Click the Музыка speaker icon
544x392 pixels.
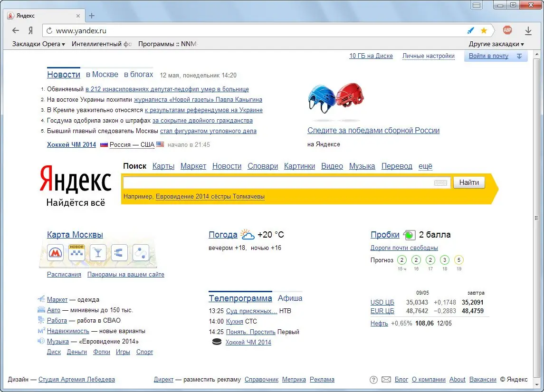coord(41,341)
